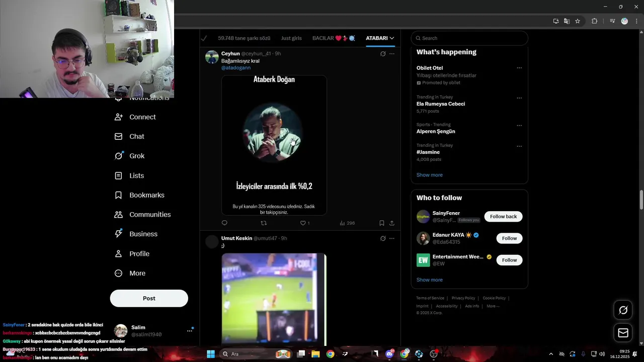Expand ATABARI list tab dropdown
The height and width of the screenshot is (362, 644).
tap(391, 38)
